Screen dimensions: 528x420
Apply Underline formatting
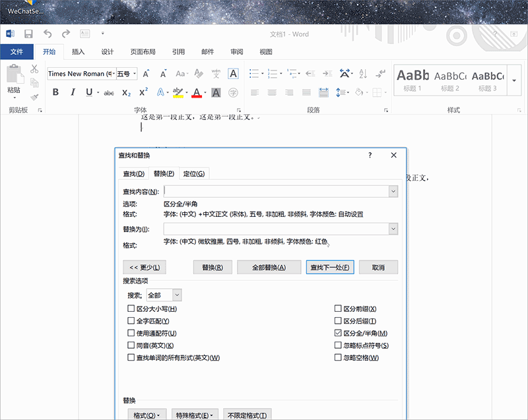click(89, 92)
